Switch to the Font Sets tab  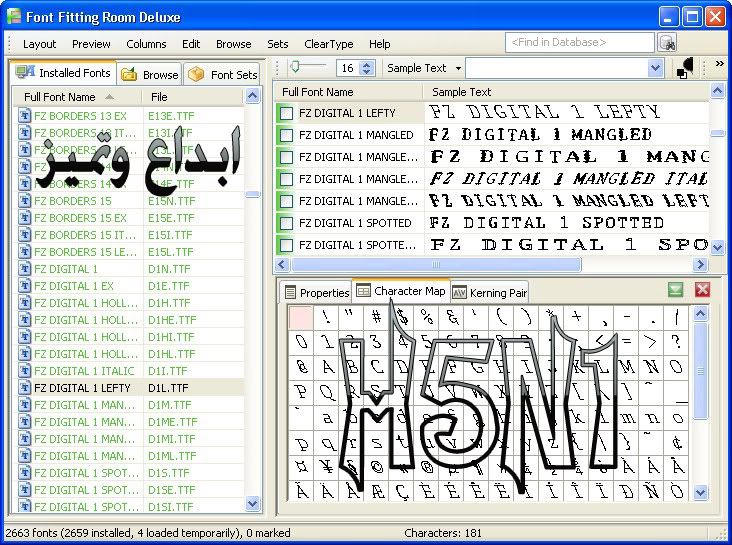(x=223, y=74)
